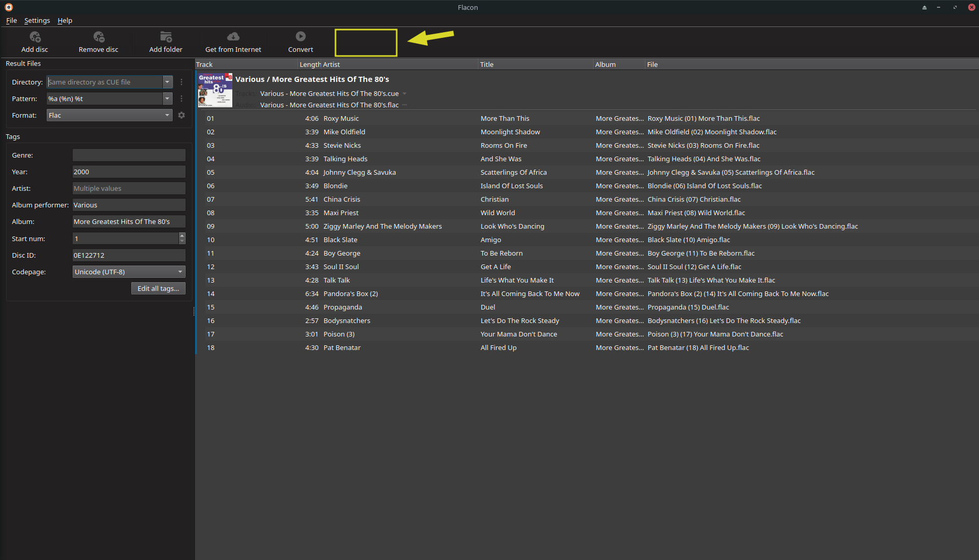Expand the Tracks cue file chevron

click(x=404, y=94)
